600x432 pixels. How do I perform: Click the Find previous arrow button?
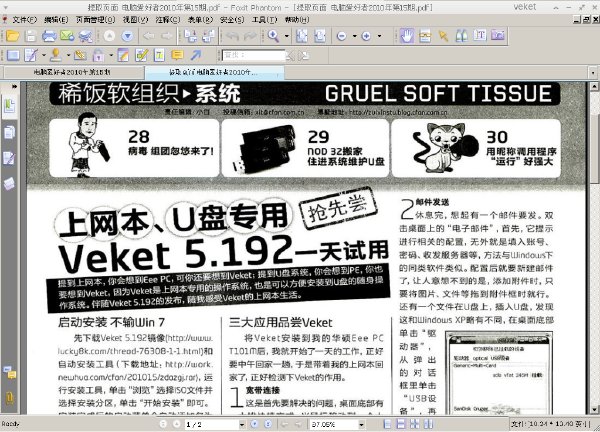tap(291, 56)
